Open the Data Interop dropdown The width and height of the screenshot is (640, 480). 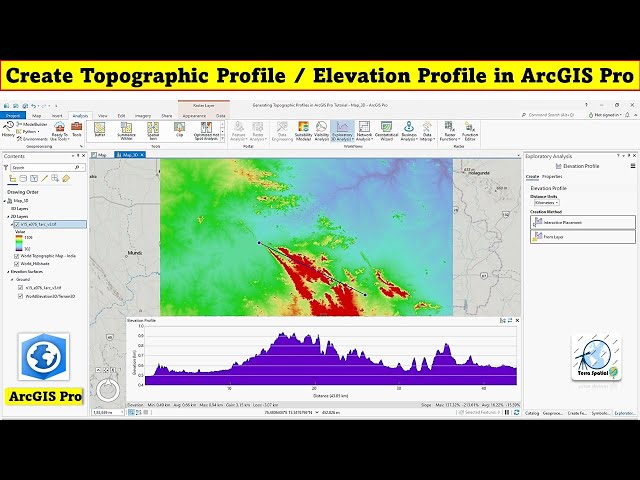click(427, 131)
